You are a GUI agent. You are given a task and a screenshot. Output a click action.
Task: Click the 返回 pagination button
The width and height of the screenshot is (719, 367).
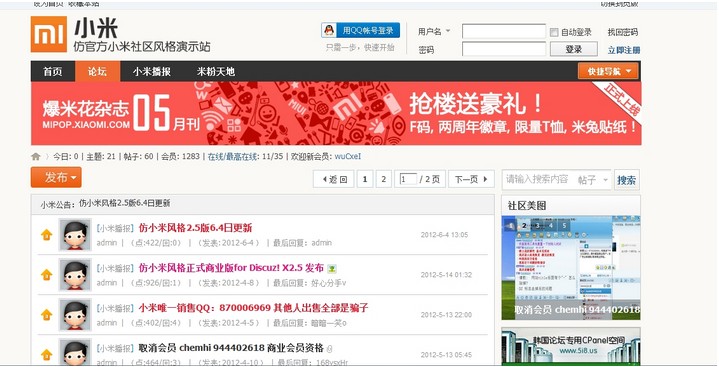click(333, 179)
